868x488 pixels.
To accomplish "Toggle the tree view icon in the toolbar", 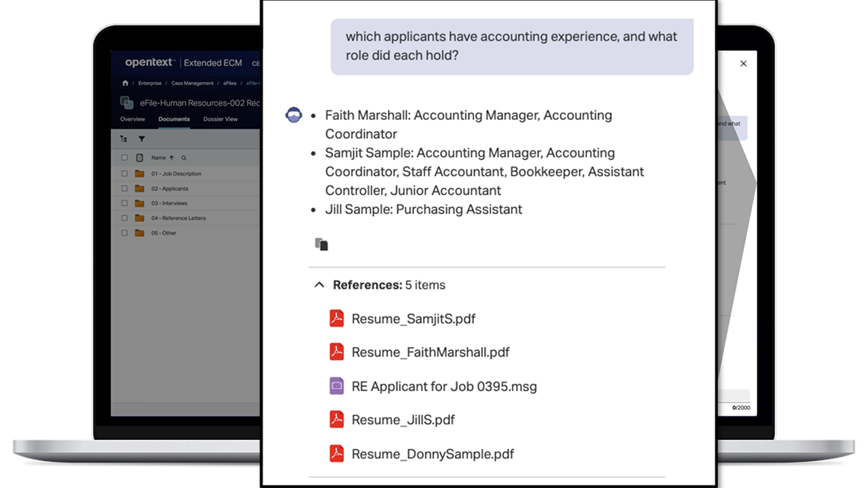I will coord(123,139).
